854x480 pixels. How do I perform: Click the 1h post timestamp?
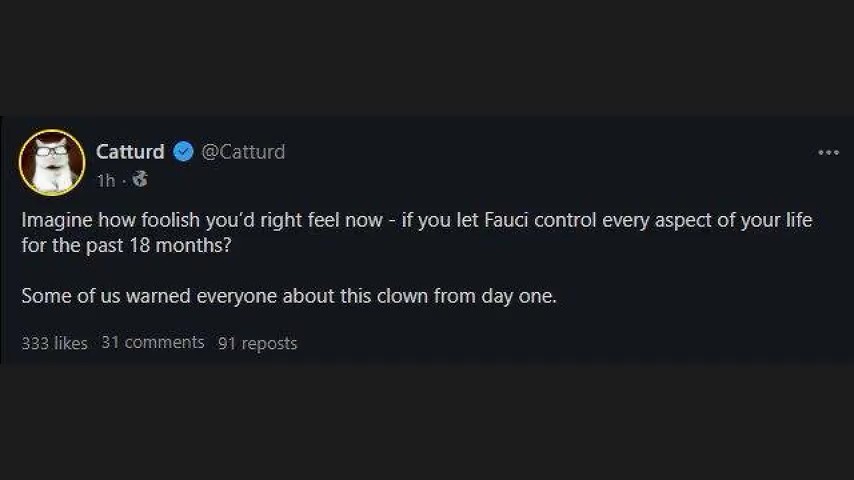[106, 181]
